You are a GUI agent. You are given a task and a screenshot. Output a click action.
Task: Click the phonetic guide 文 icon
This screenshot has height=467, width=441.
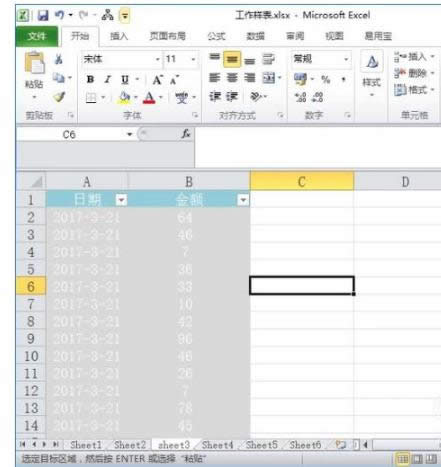(x=182, y=98)
